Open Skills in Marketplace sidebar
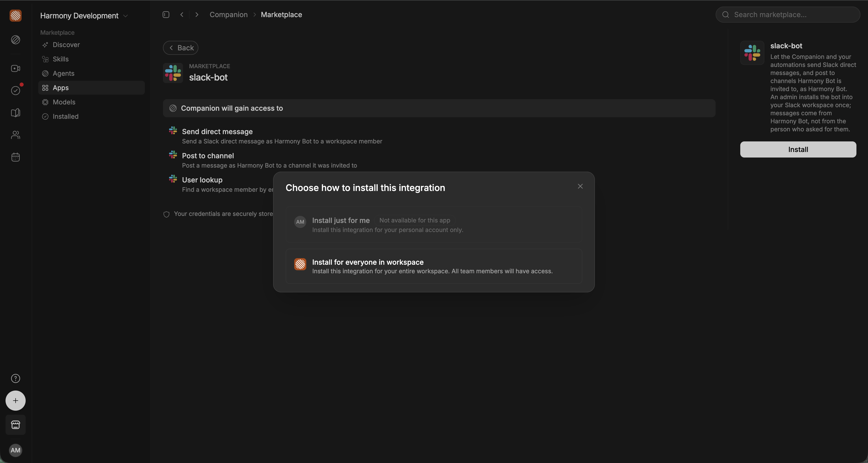This screenshot has height=463, width=868. pos(92,59)
